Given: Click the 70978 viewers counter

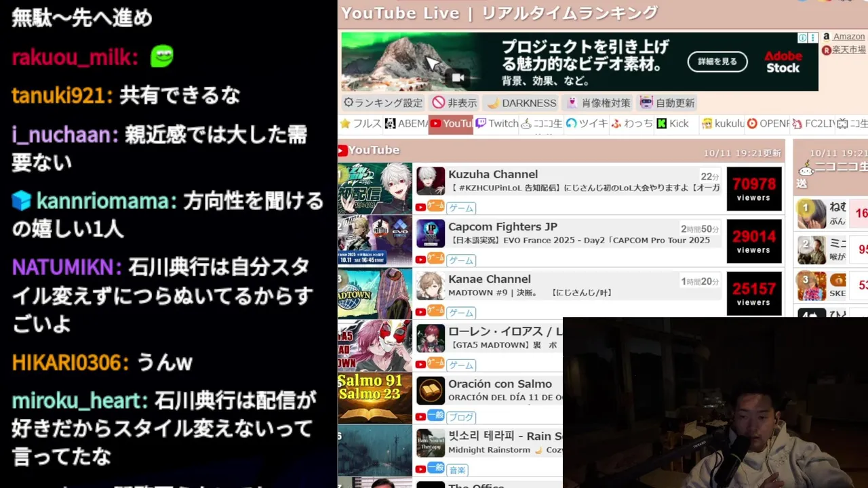Looking at the screenshot, I should coord(754,189).
